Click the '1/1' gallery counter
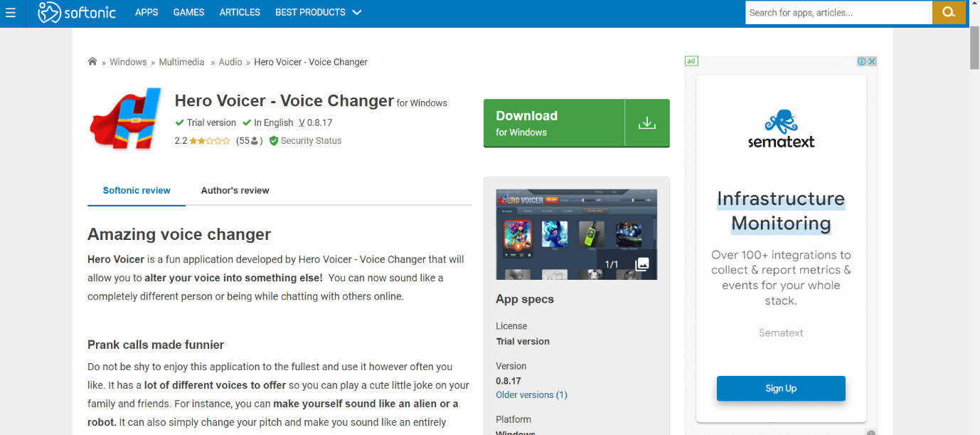 [612, 265]
